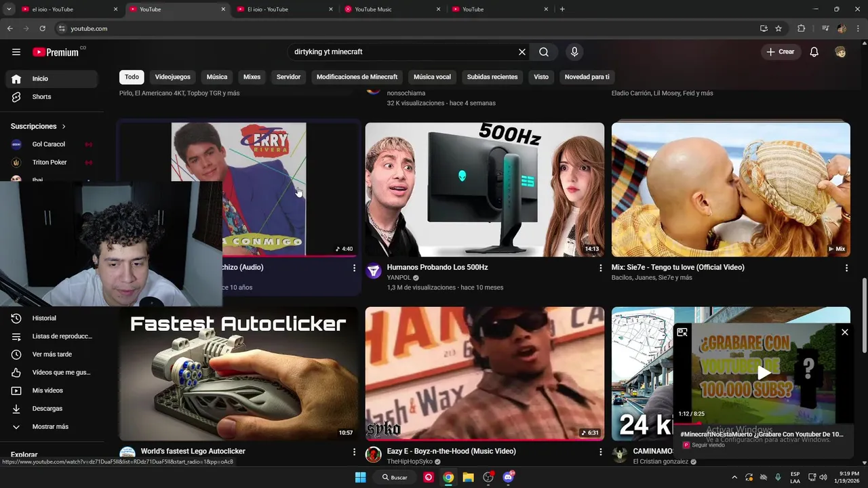
Task: Reload the page
Action: tap(42, 28)
